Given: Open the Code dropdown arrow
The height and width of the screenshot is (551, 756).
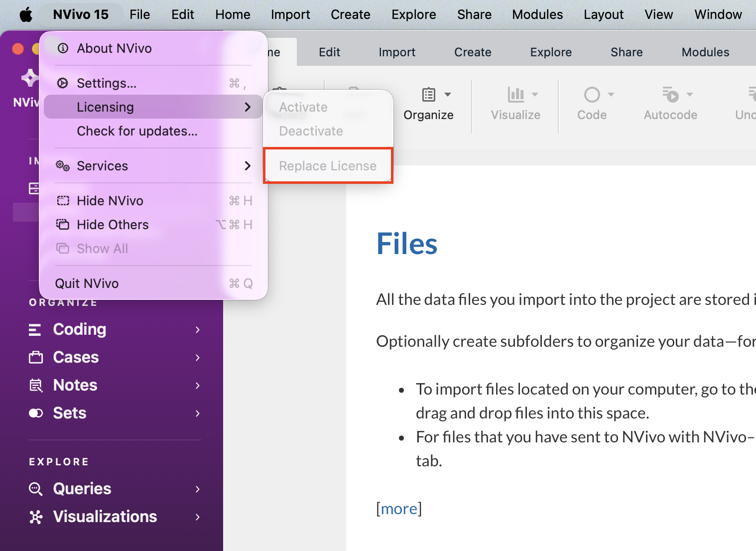Looking at the screenshot, I should (x=611, y=94).
